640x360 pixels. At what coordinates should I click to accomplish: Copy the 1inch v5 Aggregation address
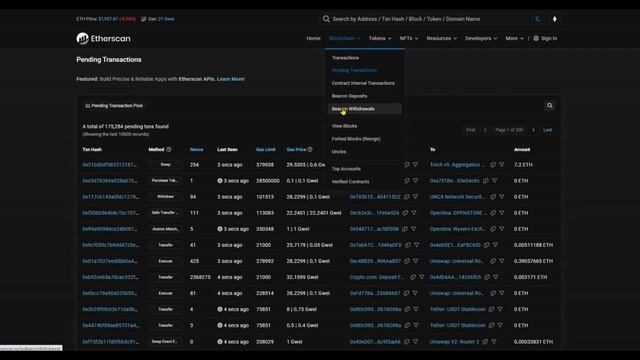[493, 164]
